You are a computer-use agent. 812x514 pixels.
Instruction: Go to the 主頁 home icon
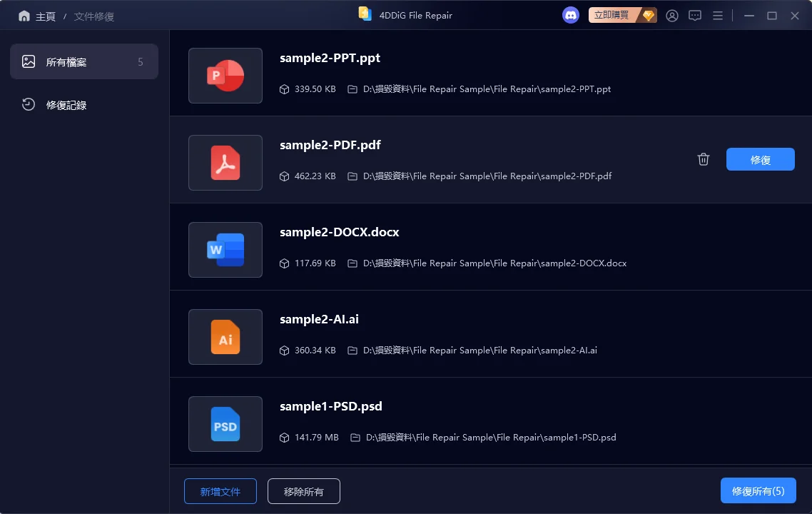(x=24, y=16)
